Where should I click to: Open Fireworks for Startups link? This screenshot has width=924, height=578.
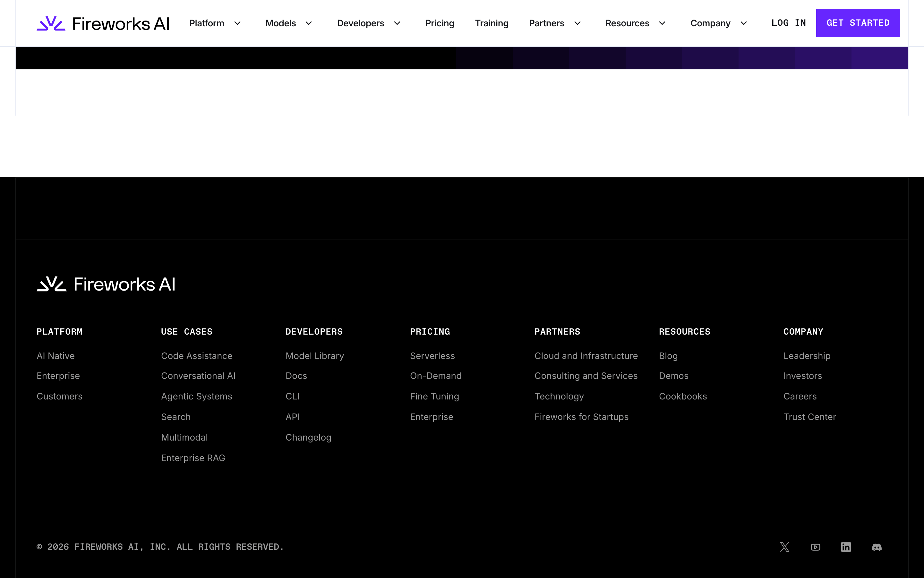pos(581,417)
